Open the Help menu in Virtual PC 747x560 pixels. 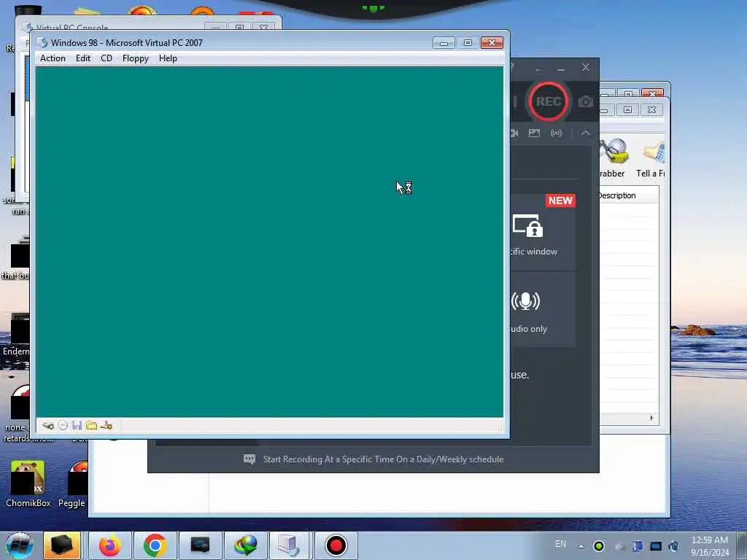[x=169, y=58]
